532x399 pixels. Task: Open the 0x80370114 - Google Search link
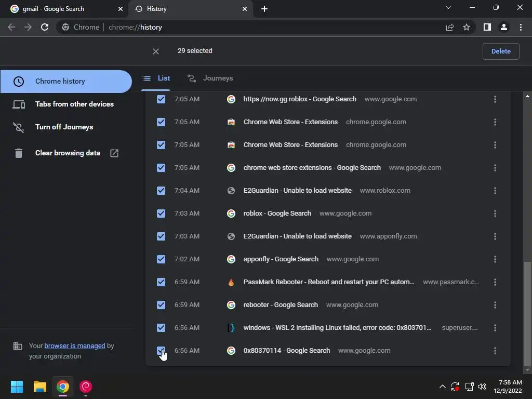pos(287,351)
